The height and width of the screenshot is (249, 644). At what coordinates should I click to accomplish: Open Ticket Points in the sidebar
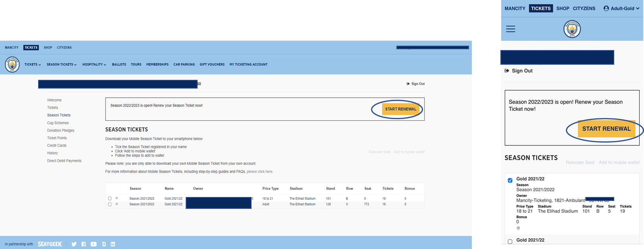pyautogui.click(x=57, y=138)
